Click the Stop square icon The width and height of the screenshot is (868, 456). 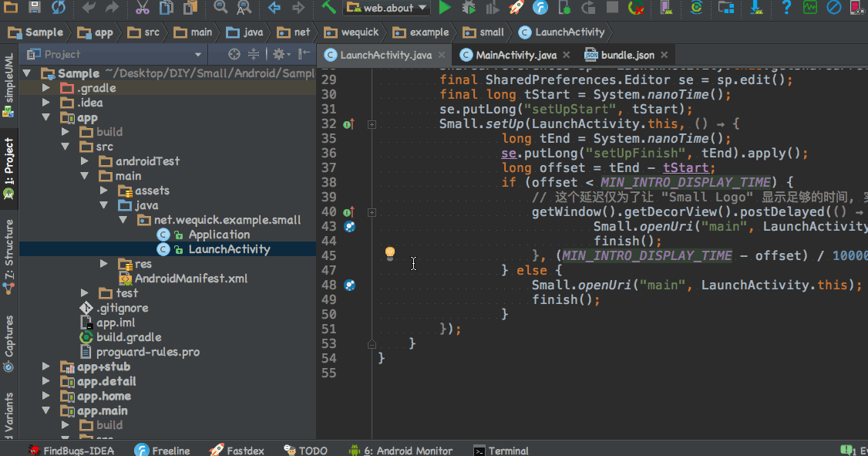pyautogui.click(x=612, y=7)
